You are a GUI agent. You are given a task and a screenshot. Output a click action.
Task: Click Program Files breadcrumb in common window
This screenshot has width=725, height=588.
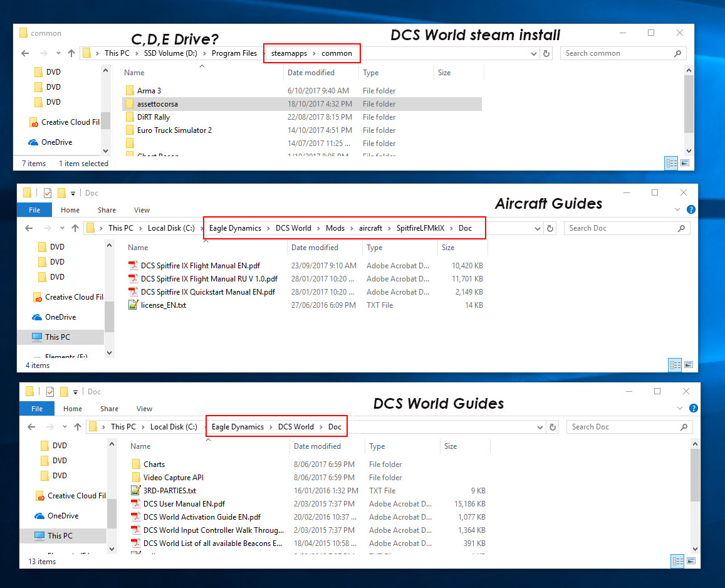pos(234,53)
